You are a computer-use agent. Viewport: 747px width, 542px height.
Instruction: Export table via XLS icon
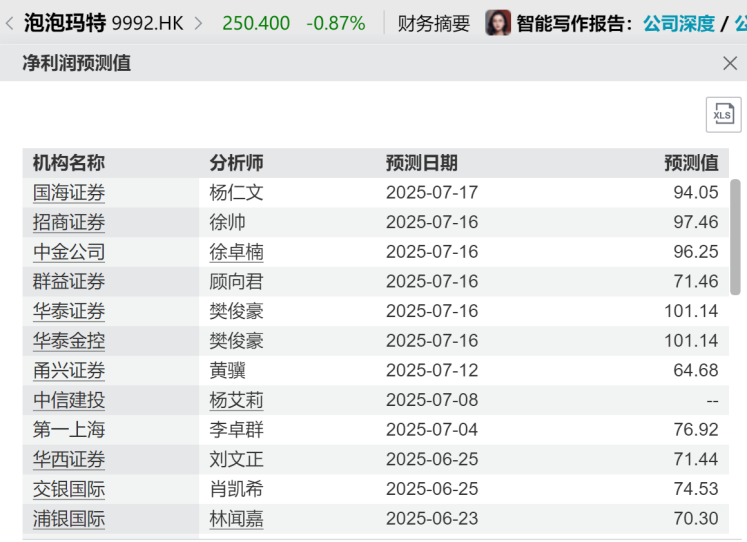[723, 114]
